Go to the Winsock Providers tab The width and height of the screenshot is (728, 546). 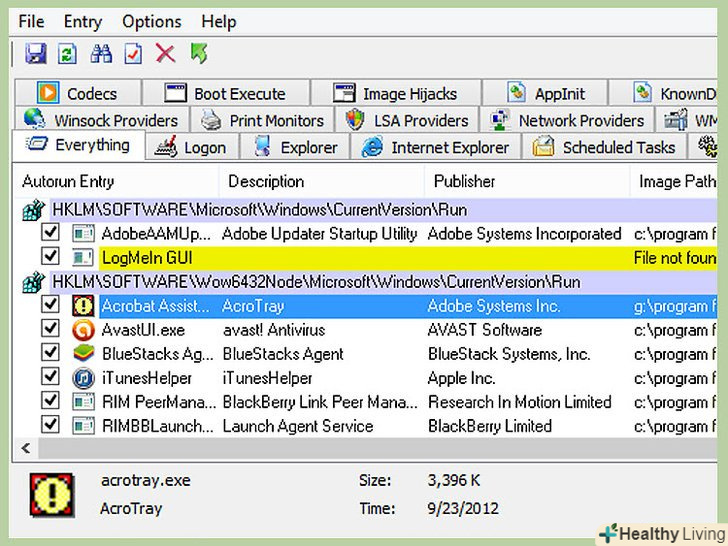[102, 120]
